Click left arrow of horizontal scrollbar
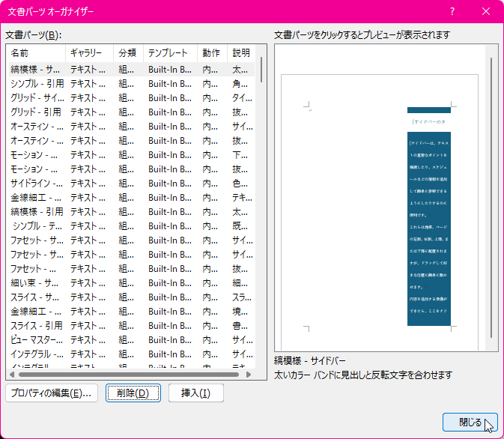The width and height of the screenshot is (504, 439). point(12,375)
